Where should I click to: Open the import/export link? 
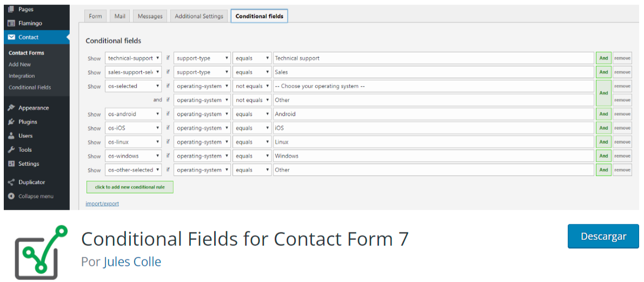tap(102, 204)
